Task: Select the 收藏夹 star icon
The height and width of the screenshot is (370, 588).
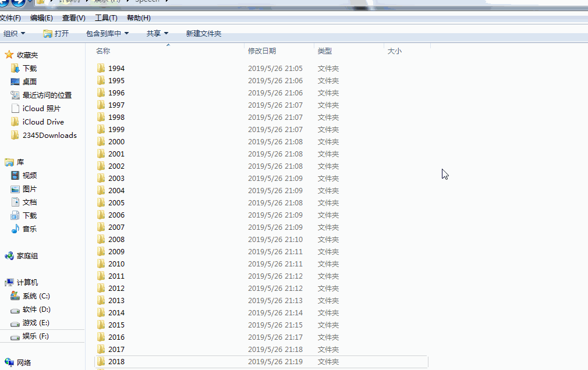Action: (9, 55)
